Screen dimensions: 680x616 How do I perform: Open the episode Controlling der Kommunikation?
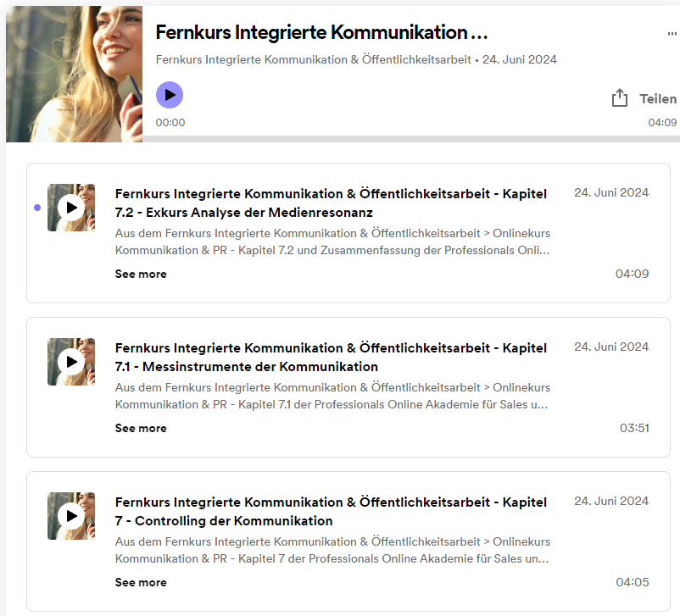pos(331,511)
